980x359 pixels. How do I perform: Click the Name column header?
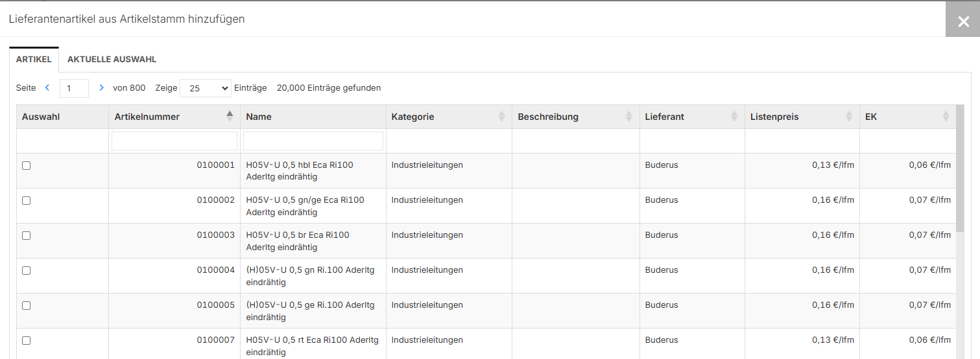point(259,117)
